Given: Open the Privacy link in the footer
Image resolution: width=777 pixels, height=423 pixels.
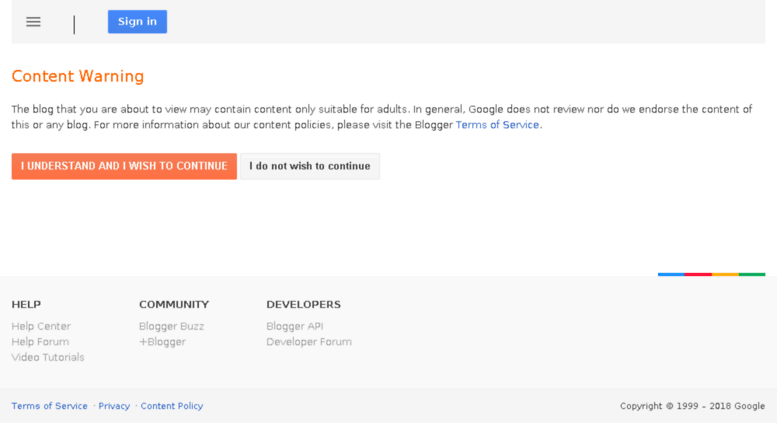Looking at the screenshot, I should click(114, 406).
